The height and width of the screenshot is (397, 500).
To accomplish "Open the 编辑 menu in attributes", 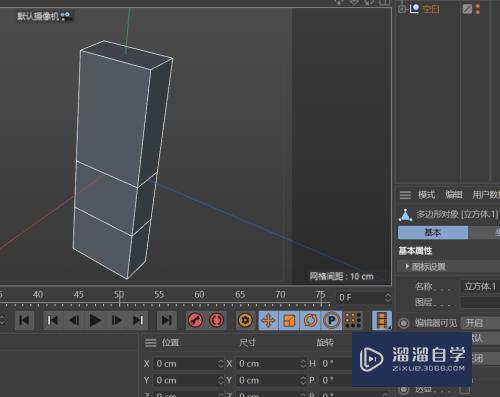I will pos(454,195).
